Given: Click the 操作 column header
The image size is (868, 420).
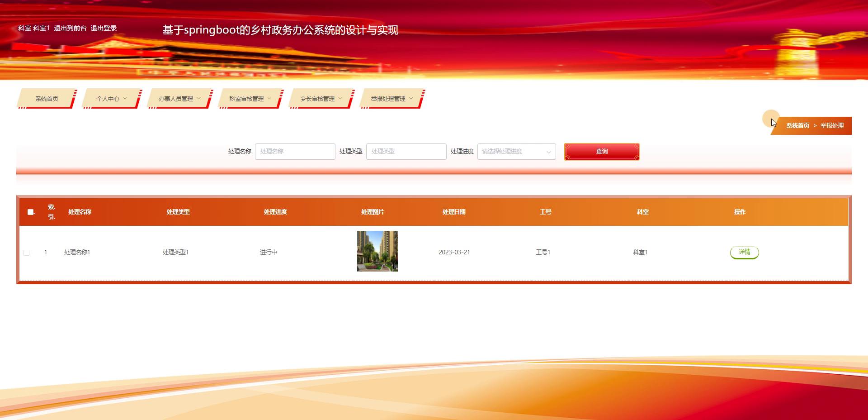Looking at the screenshot, I should (x=740, y=212).
